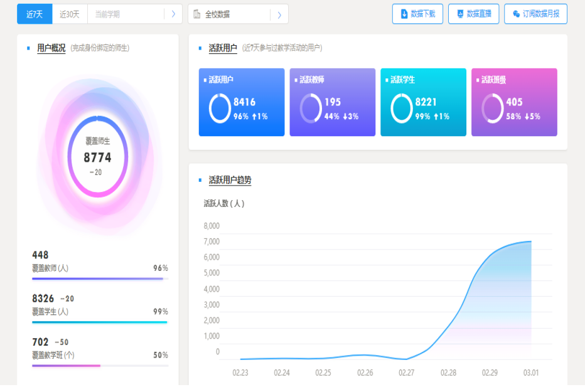Click the 数据下载 button

(x=417, y=14)
